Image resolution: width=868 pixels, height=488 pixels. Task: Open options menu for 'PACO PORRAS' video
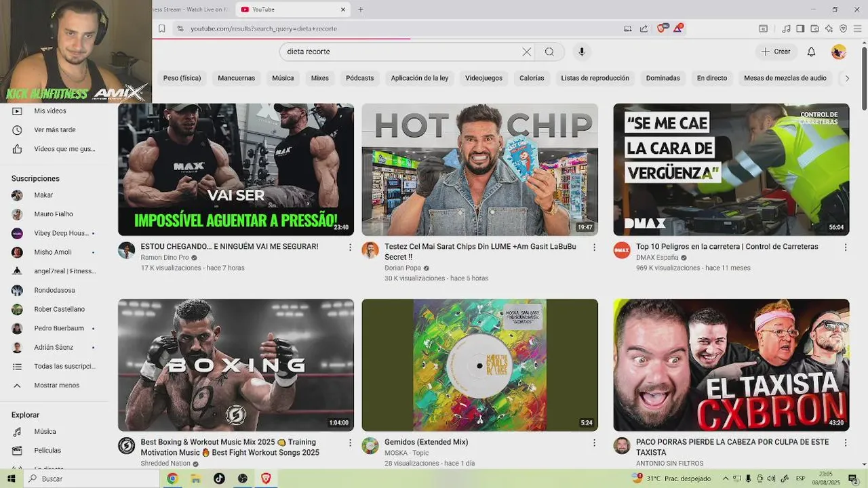click(845, 443)
